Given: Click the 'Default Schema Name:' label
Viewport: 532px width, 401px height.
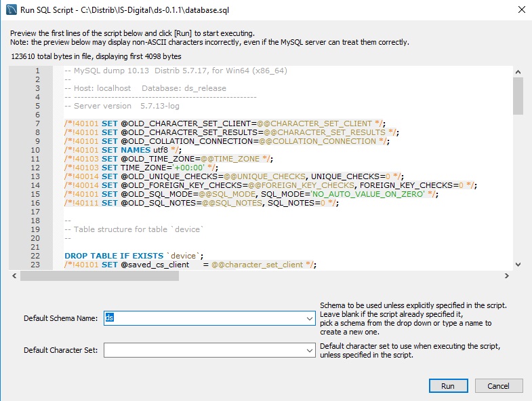Looking at the screenshot, I should click(60, 318).
